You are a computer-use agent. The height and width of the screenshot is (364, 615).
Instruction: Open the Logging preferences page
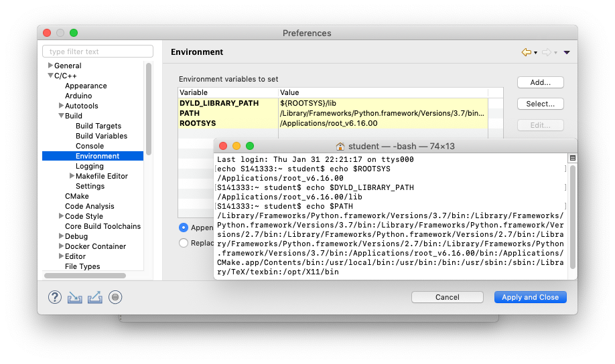point(90,166)
